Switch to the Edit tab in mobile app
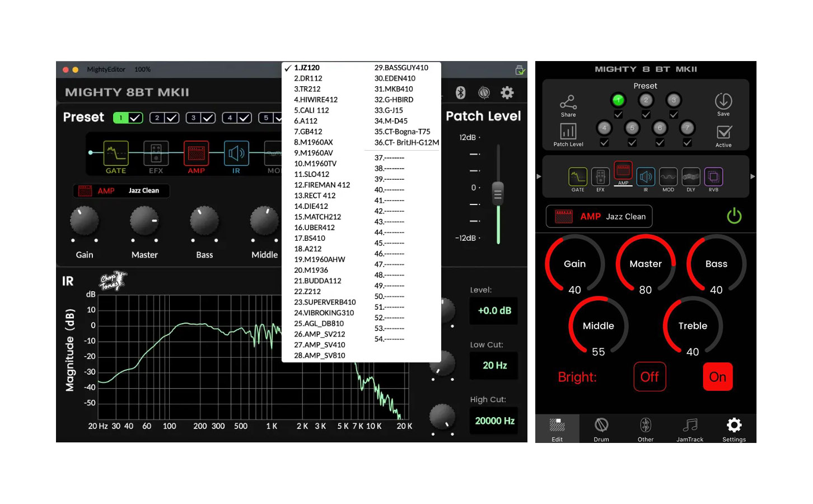 (x=557, y=430)
